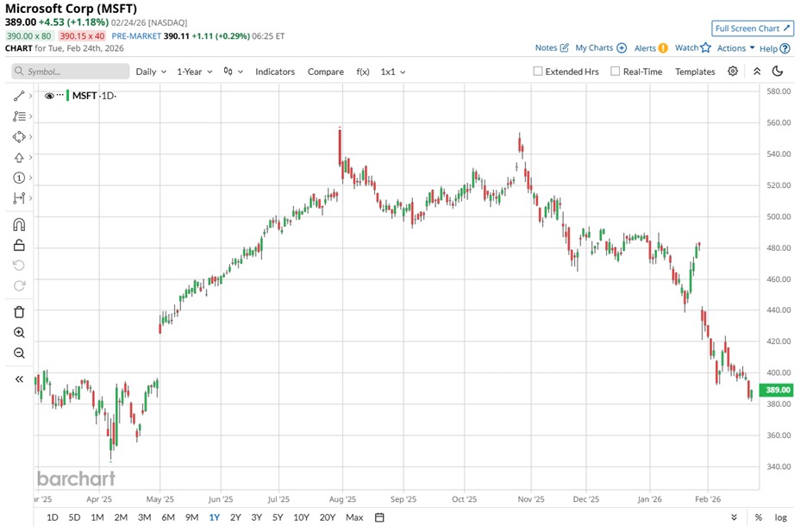The image size is (807, 532).
Task: Switch to the 5Y time range
Action: (x=278, y=517)
